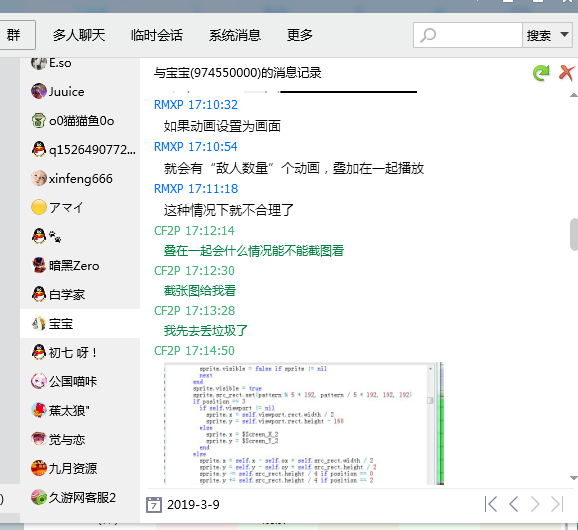Open the code screenshot image in chat
578x530 pixels.
pyautogui.click(x=304, y=423)
